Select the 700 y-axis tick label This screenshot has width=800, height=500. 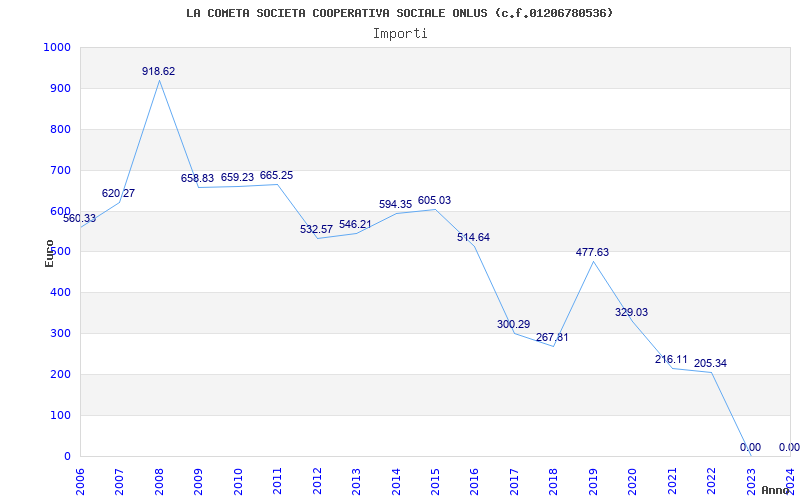[60, 170]
